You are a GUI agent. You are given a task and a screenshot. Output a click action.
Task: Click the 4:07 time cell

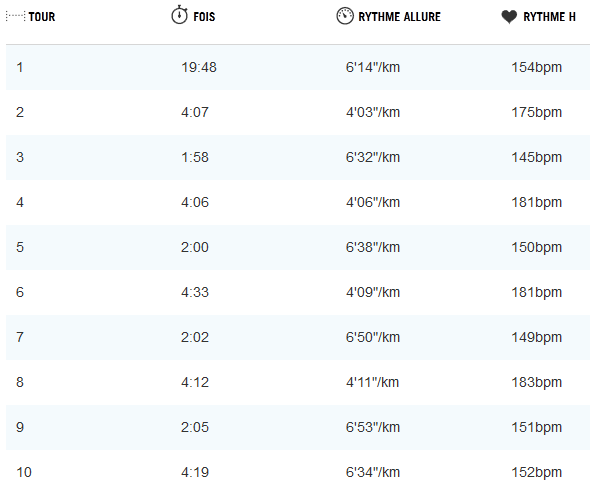click(195, 112)
